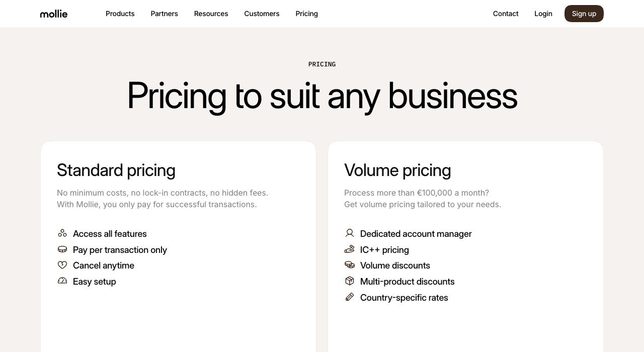The height and width of the screenshot is (352, 644).
Task: Click the Volume discounts coins icon
Action: click(x=350, y=265)
